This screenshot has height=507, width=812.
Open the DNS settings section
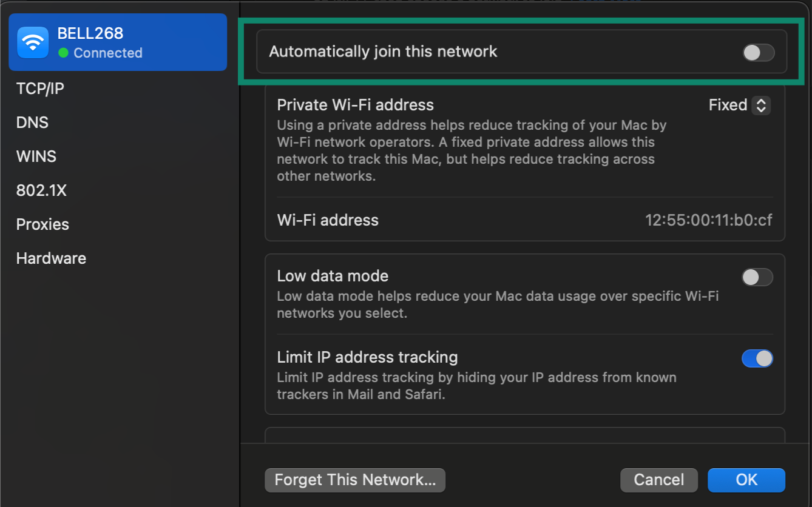coord(32,122)
